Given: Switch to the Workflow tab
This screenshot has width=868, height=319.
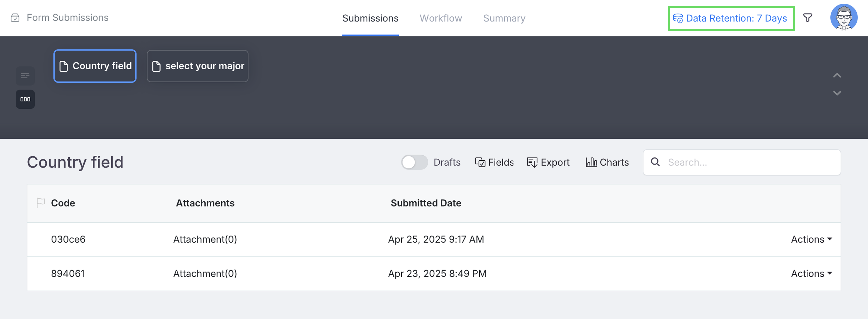Looking at the screenshot, I should pyautogui.click(x=440, y=18).
